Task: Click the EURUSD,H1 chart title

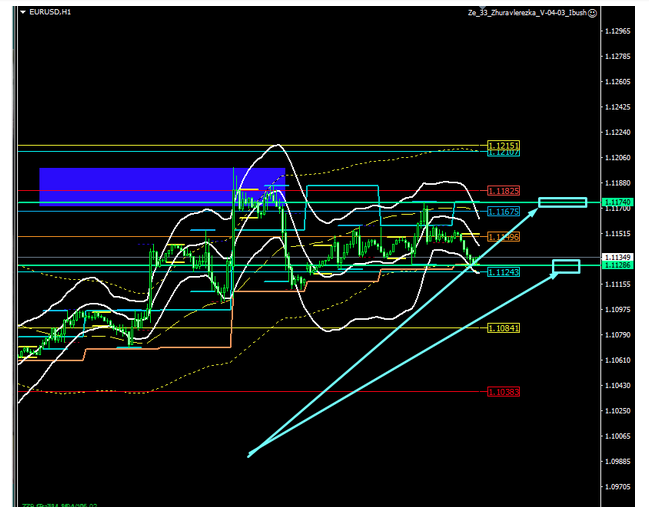Action: [51, 12]
